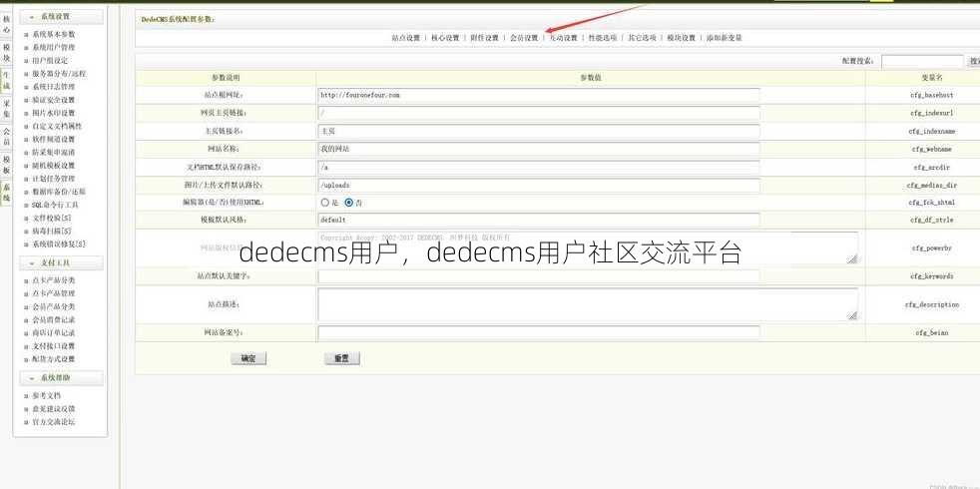
Task: Open 系统用户管理 in the sidebar
Action: (54, 48)
